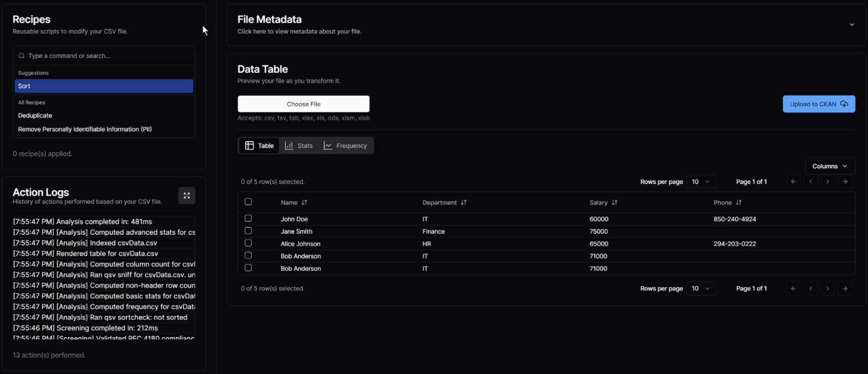Switch to the Frequency tab
Screen dimensions: 868x374
[346, 145]
